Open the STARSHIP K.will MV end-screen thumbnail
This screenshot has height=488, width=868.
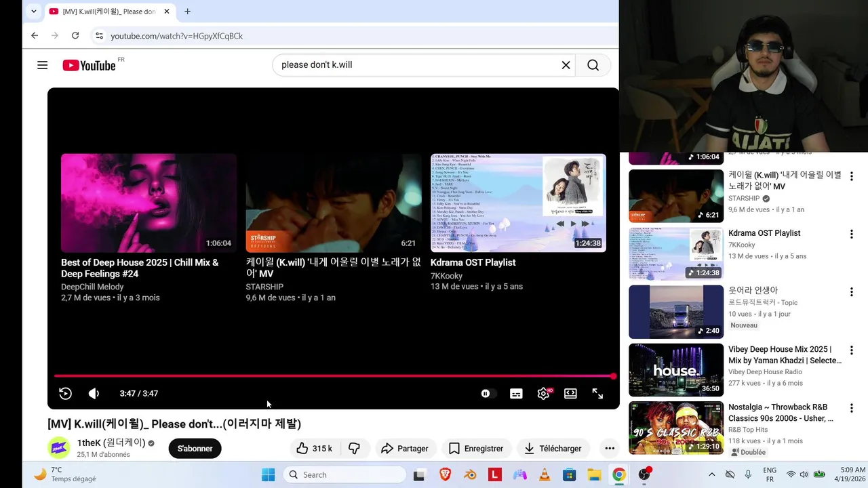(x=333, y=203)
